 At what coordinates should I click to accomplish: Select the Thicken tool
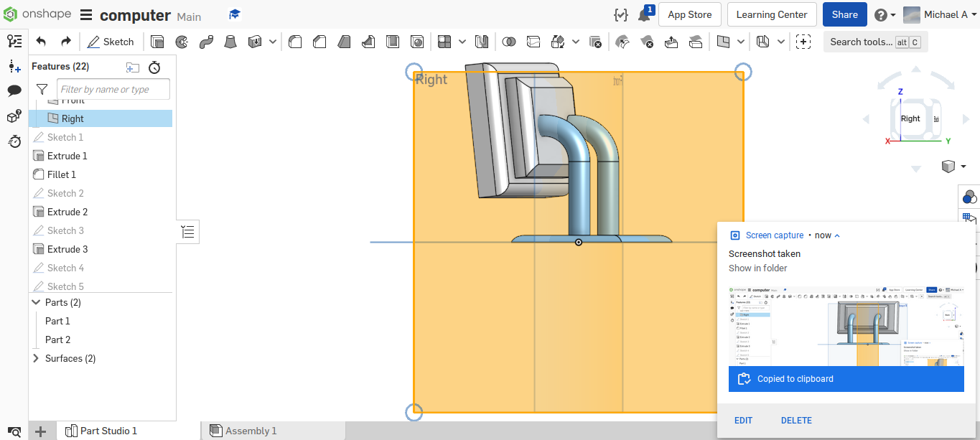255,42
